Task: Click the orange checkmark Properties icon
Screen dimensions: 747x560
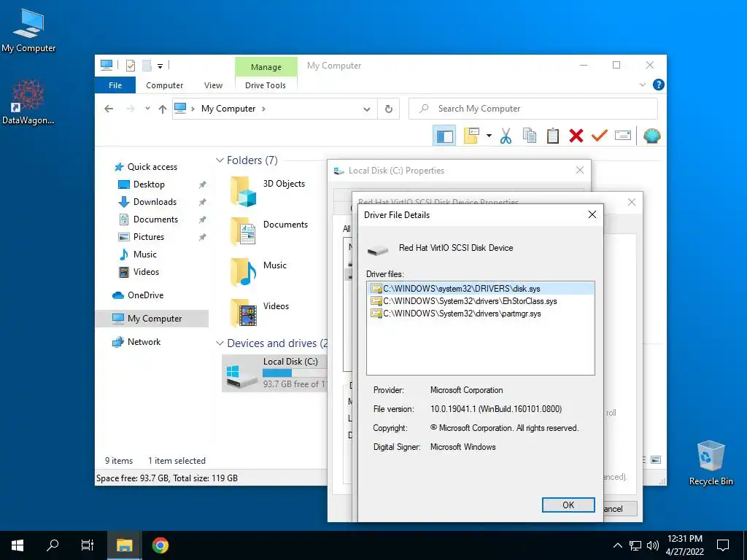Action: tap(600, 136)
